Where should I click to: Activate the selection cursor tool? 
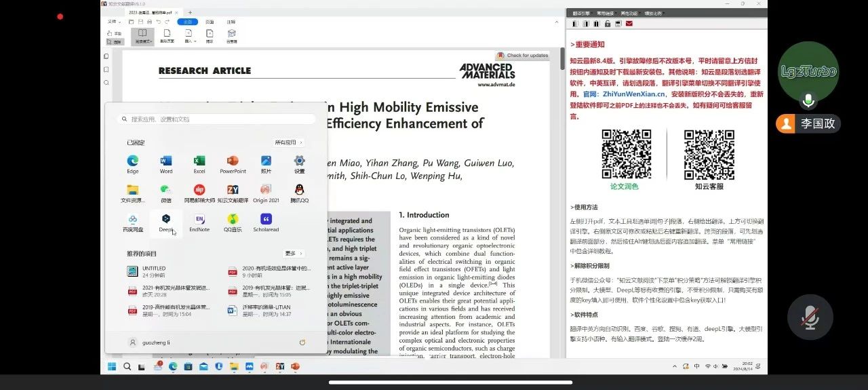(115, 41)
